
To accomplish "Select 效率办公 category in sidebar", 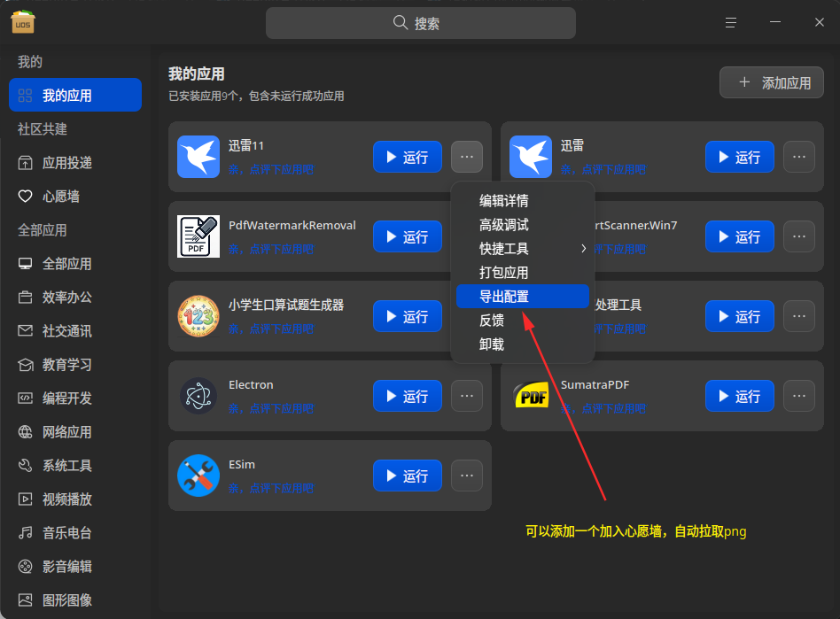I will pos(75,298).
